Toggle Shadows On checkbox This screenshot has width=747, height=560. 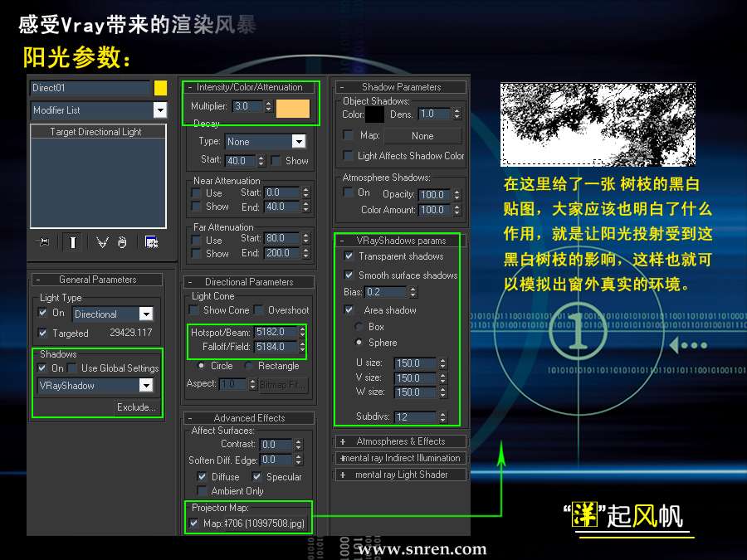point(42,368)
